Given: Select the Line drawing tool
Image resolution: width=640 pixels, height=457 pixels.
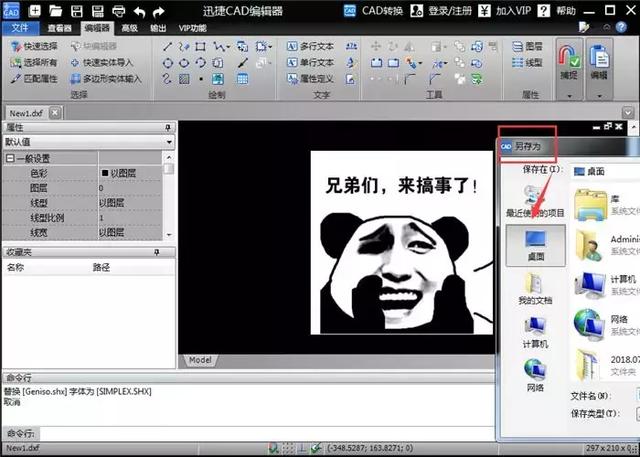Looking at the screenshot, I should [x=167, y=47].
